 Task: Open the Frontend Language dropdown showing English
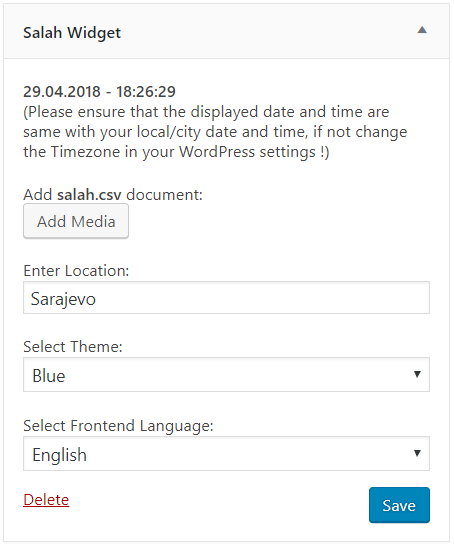[x=226, y=454]
